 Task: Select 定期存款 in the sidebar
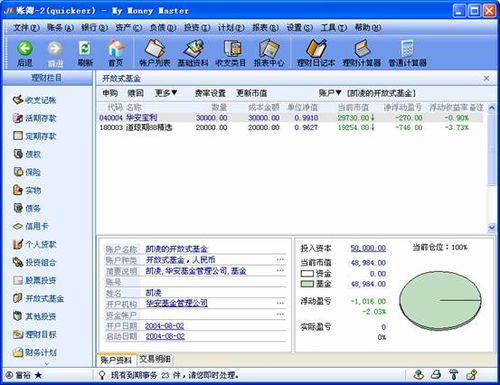point(34,136)
